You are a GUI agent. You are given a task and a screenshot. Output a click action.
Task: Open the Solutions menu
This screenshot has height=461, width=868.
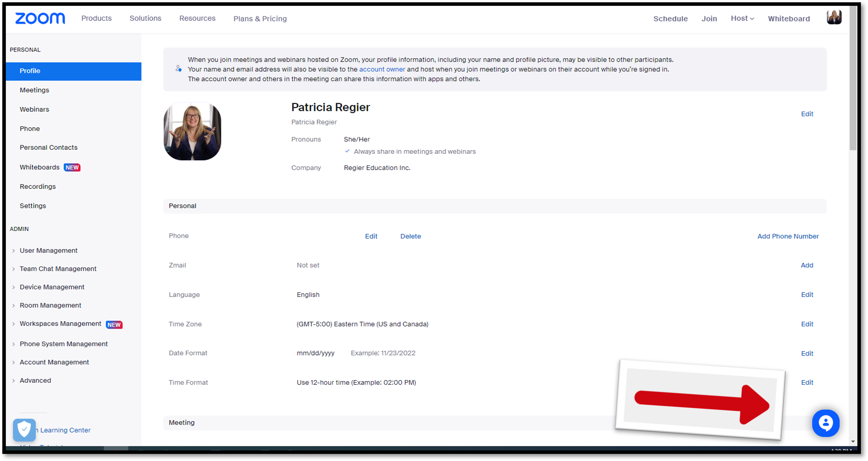pyautogui.click(x=145, y=18)
